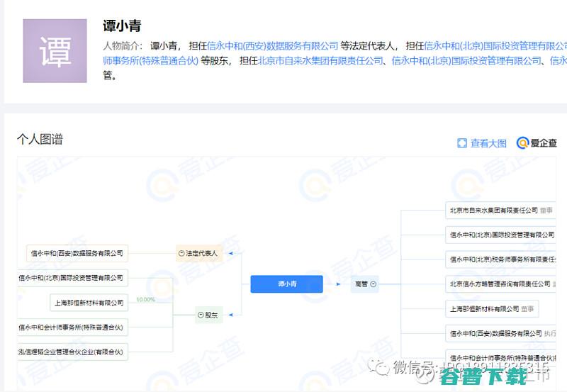
Task: Select left graph node 上海那恒新材料有限公司
Action: point(89,303)
